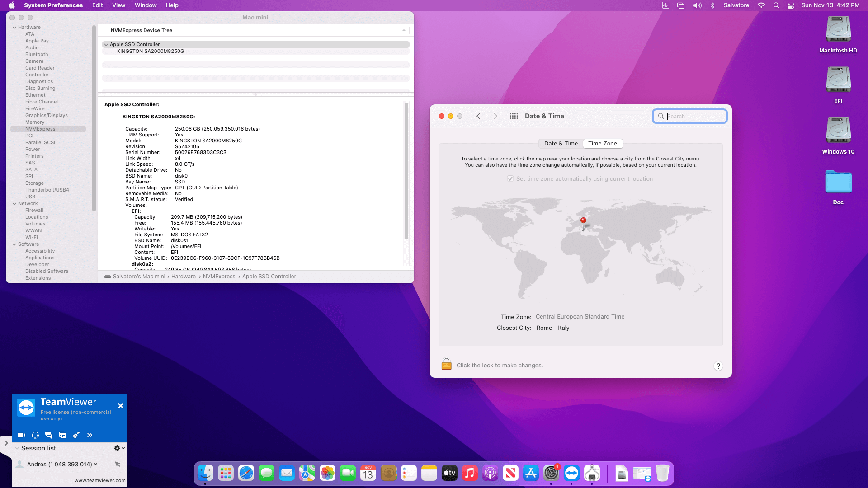Open Finder from the Dock
Screen dimensions: 868x488
205,473
